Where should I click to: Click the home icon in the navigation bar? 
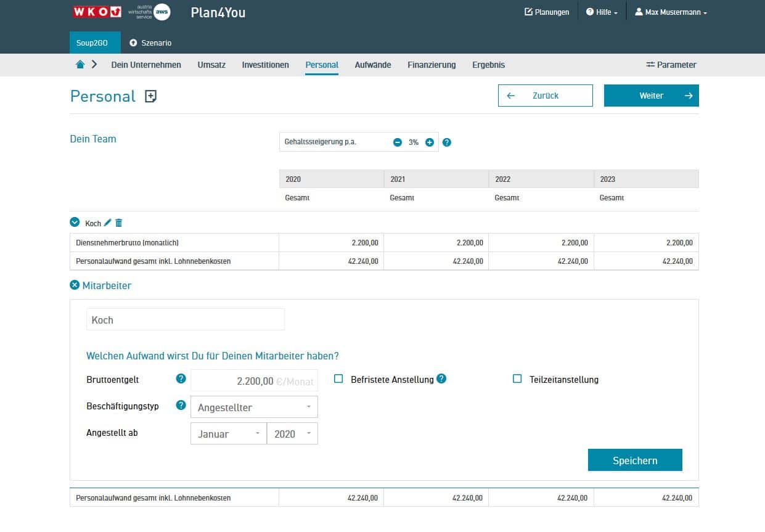click(x=80, y=65)
